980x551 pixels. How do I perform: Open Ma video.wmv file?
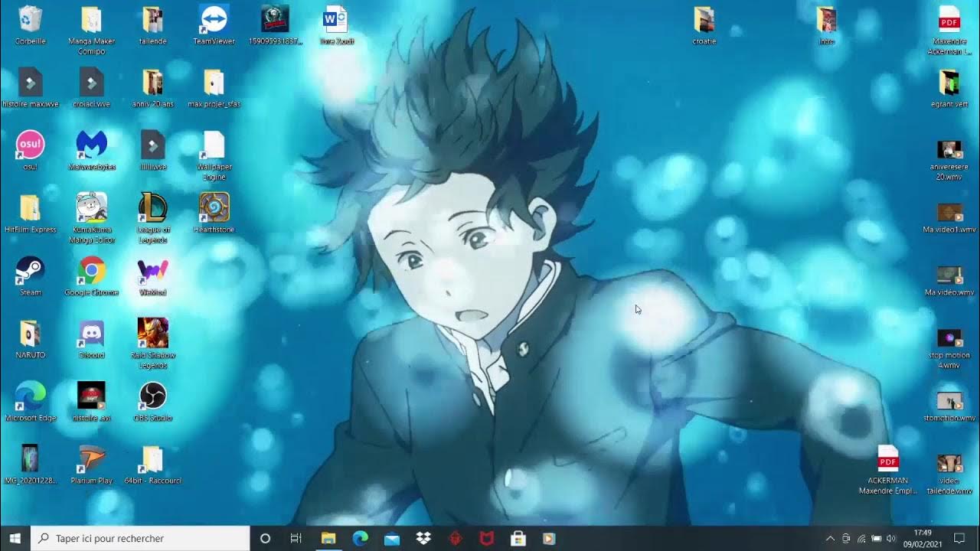point(949,281)
